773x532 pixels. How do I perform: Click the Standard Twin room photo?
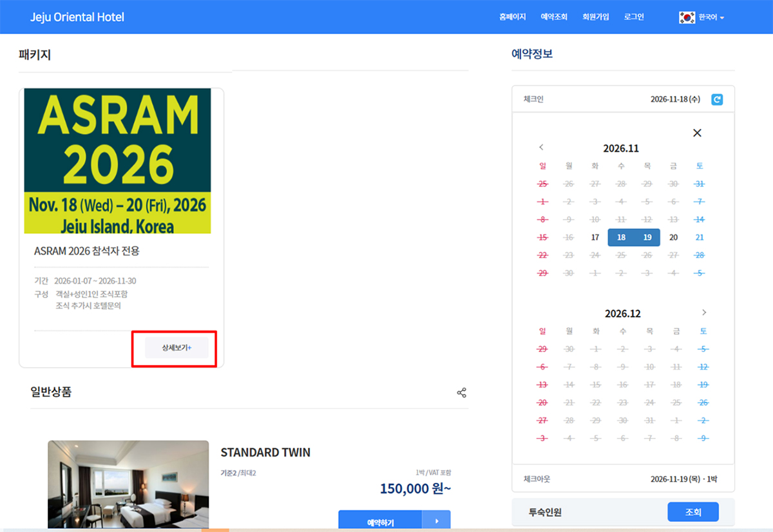[x=128, y=484]
